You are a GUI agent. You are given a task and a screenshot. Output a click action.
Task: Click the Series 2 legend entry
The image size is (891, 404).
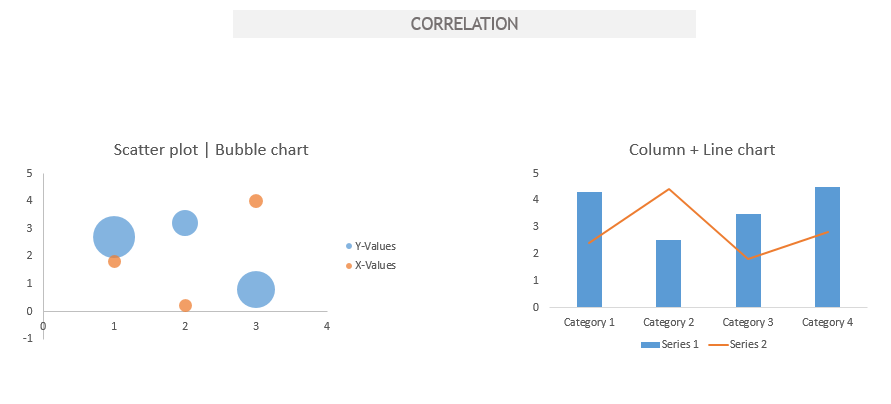[738, 344]
